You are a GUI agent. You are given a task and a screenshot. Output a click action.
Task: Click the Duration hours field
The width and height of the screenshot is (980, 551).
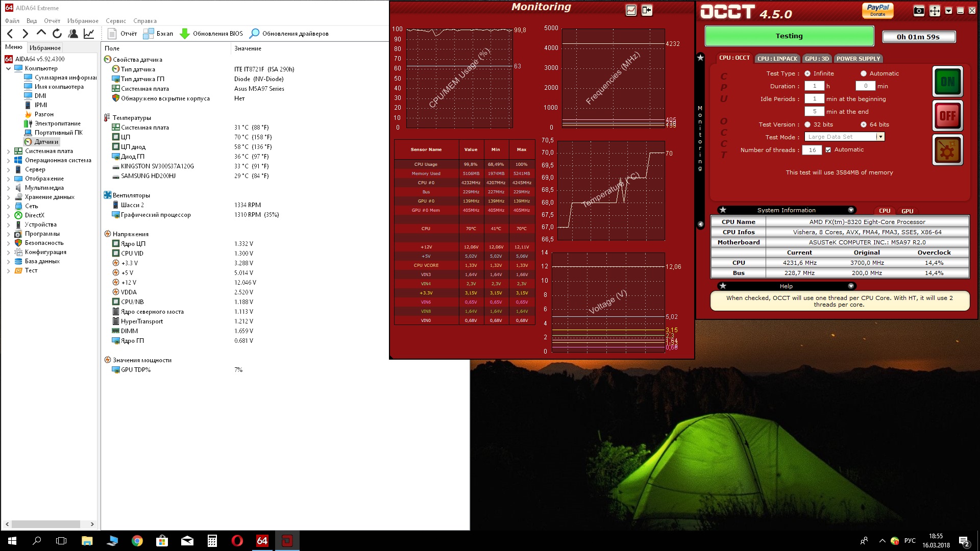(x=815, y=86)
